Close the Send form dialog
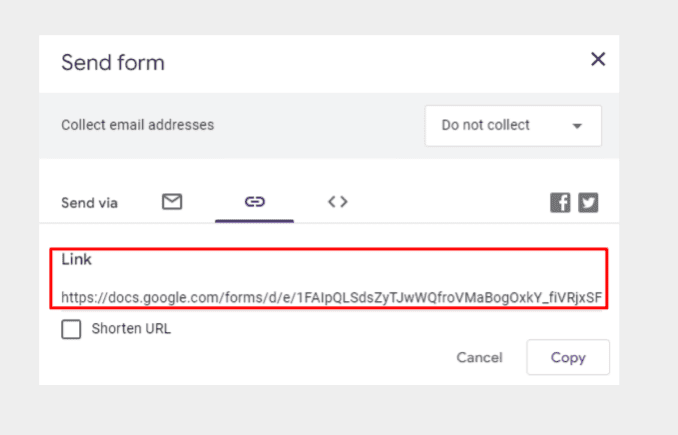678x435 pixels. [598, 59]
